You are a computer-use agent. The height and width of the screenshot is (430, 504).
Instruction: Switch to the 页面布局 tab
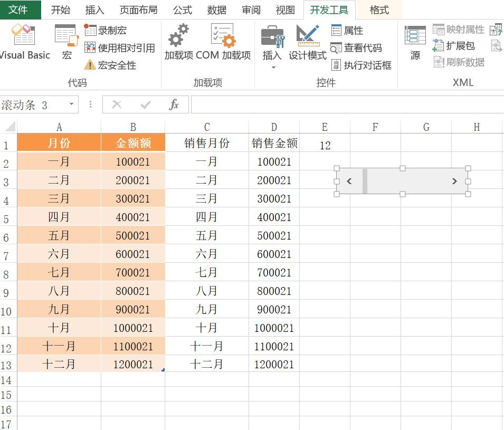(139, 10)
